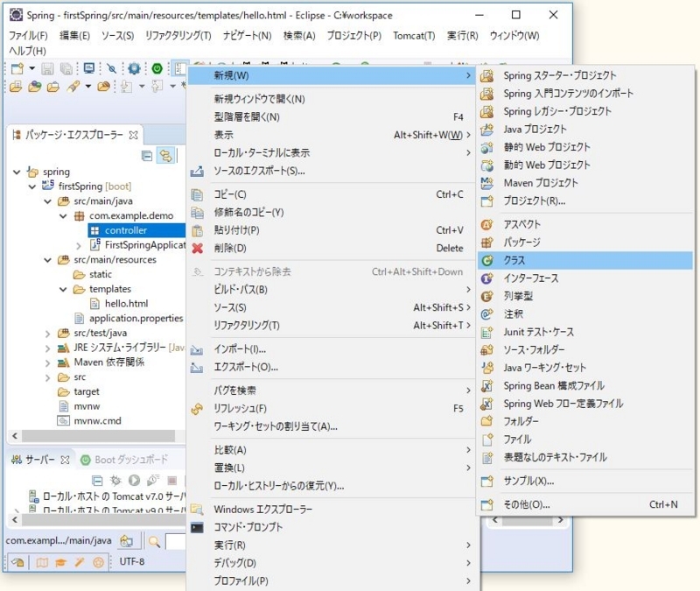Screen dimensions: 700x591
Task: Click 新規ウィンドウで開く(N) entry
Action: [332, 99]
